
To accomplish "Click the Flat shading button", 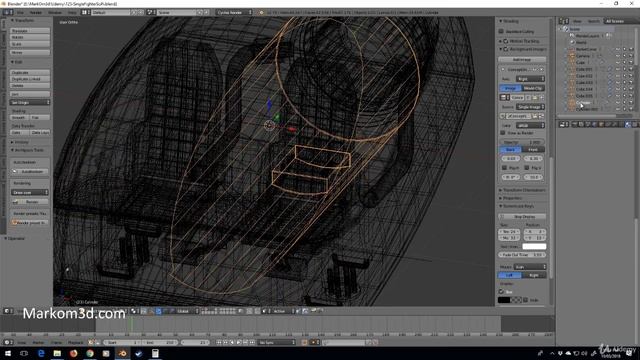I will tap(40, 118).
